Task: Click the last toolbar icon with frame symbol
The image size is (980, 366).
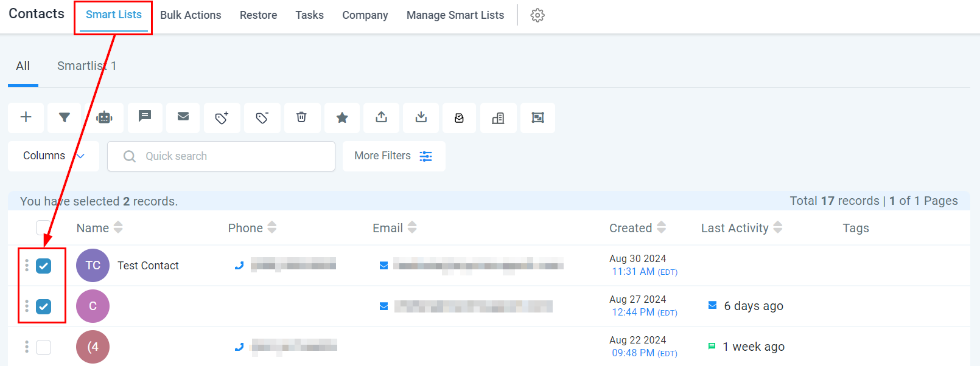Action: (537, 117)
